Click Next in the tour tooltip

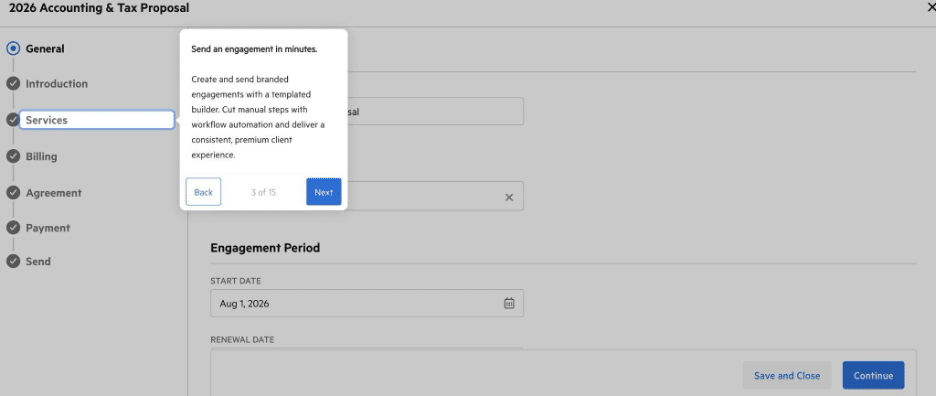point(324,192)
